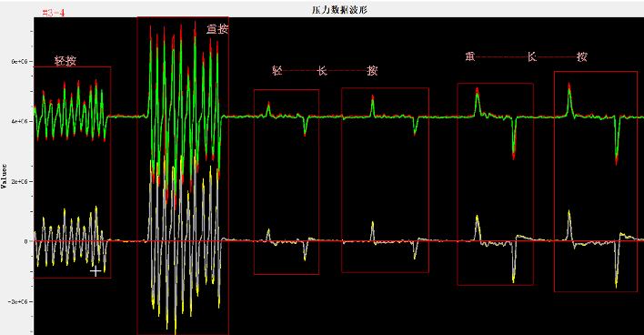The width and height of the screenshot is (644, 335).
Task: Click the vertical Values axis label
Action: 5,177
